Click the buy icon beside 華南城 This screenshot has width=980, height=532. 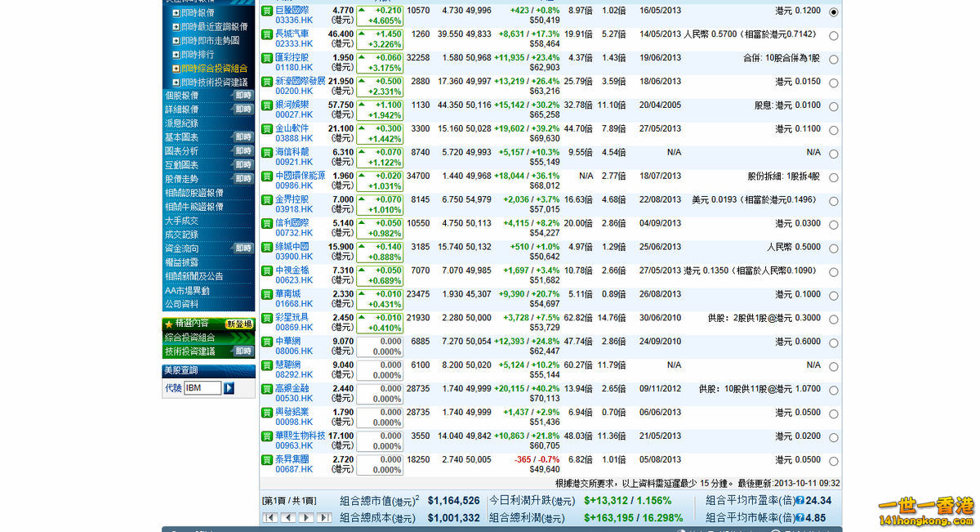(x=267, y=294)
